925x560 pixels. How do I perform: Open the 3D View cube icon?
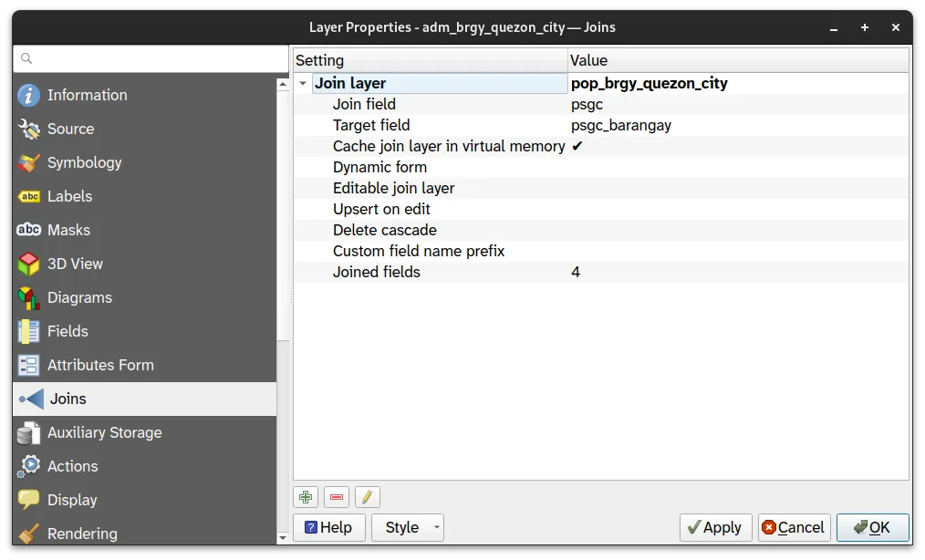coord(29,264)
